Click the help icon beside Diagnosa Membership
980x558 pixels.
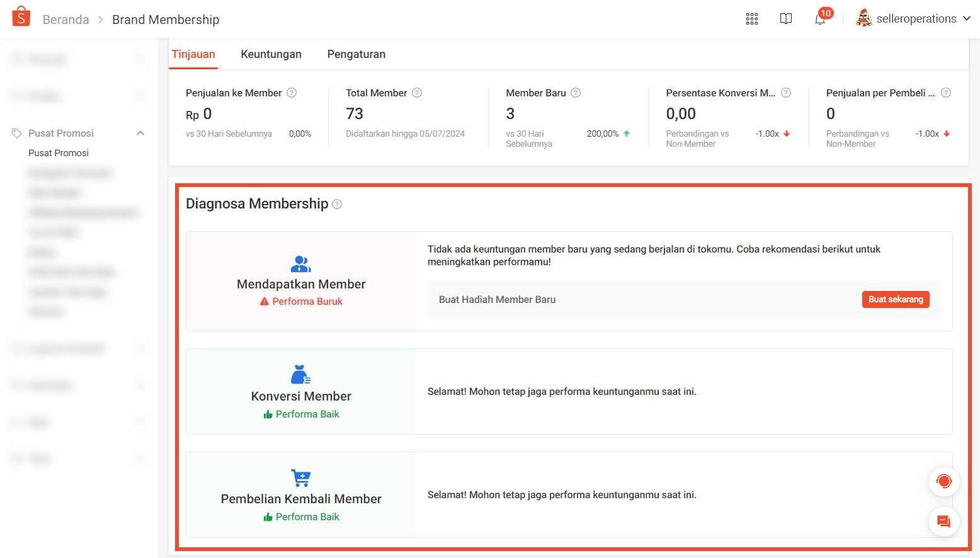click(337, 203)
